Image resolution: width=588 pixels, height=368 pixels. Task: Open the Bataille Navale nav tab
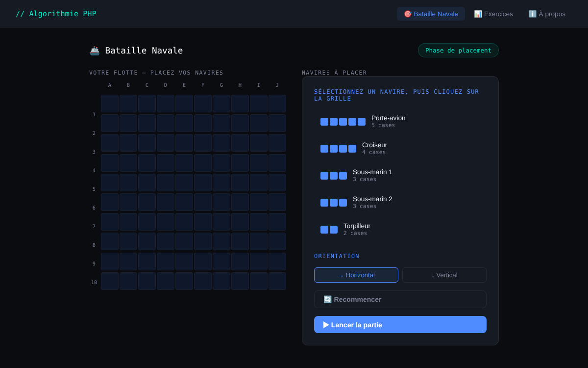[431, 14]
